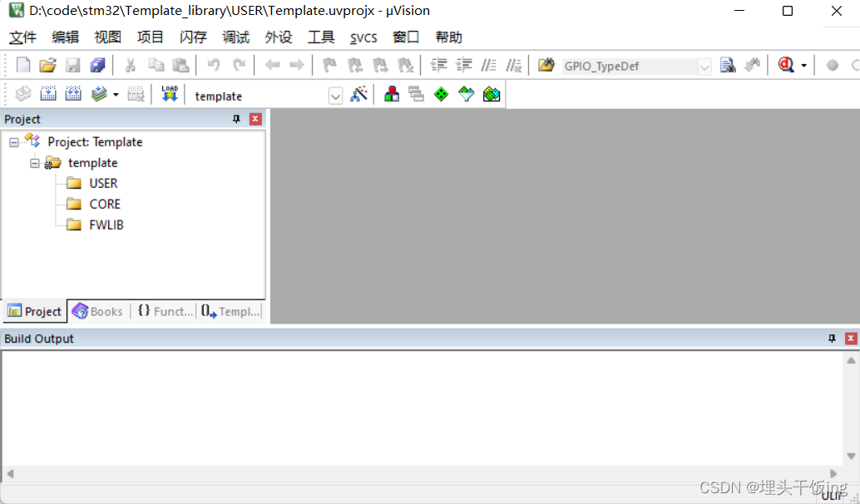Open the batch build dropdown arrow
This screenshot has height=504, width=860.
[116, 94]
